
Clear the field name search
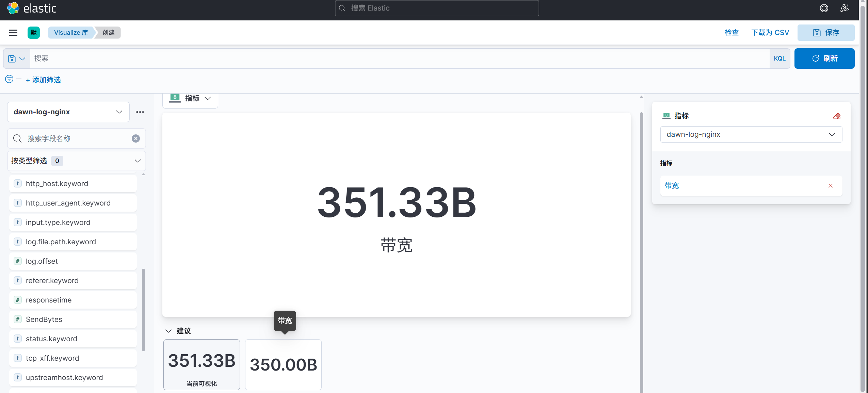click(x=136, y=138)
